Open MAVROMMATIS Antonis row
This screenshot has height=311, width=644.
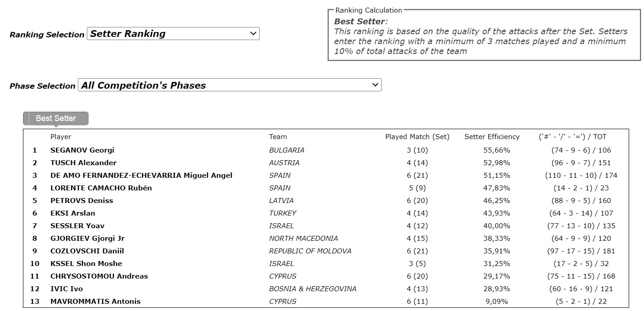(95, 302)
